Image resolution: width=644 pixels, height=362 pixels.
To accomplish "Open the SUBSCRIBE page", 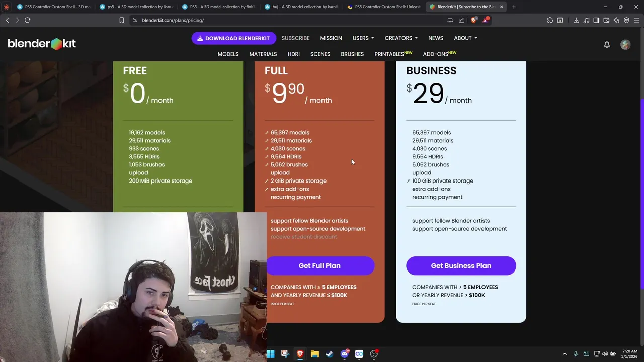I will tap(295, 38).
